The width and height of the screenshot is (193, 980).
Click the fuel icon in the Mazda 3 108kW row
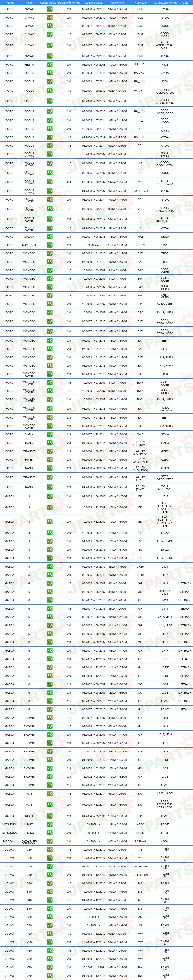pyautogui.click(x=49, y=497)
